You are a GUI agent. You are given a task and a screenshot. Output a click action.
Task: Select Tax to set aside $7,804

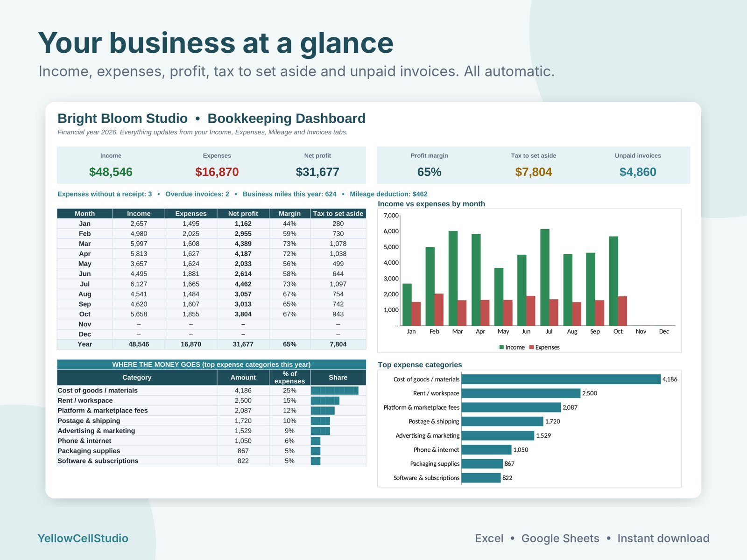pyautogui.click(x=534, y=172)
